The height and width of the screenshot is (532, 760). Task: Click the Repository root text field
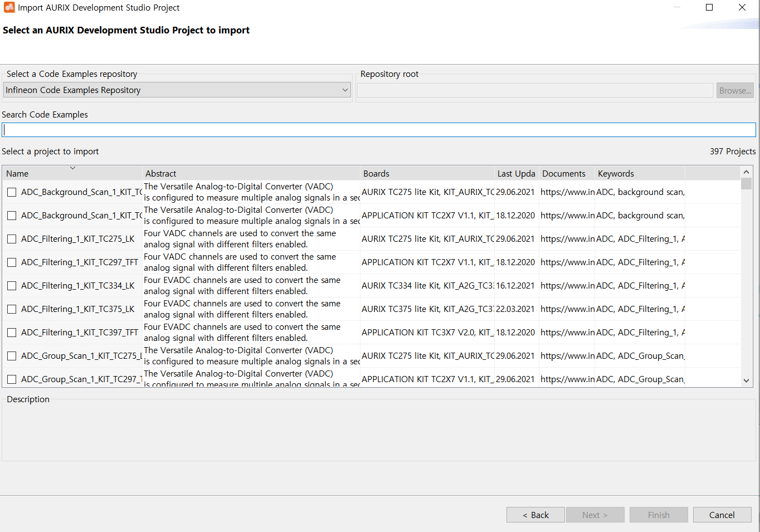(x=535, y=90)
